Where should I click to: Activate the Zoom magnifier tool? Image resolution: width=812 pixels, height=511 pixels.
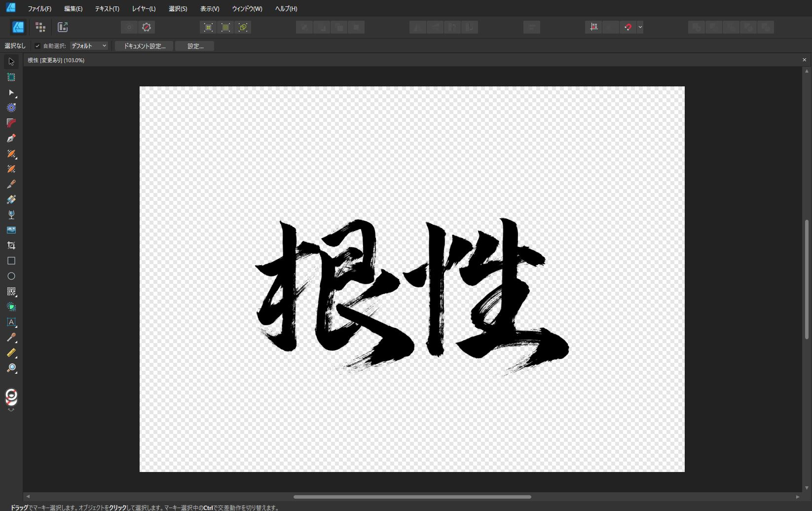tap(11, 368)
